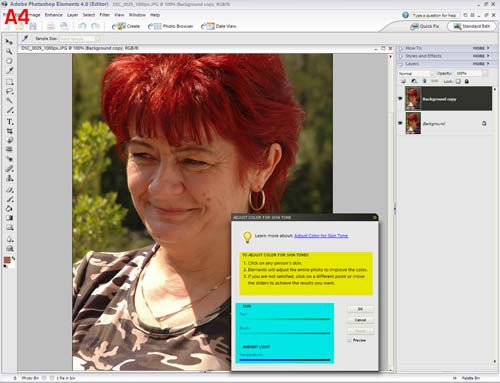
Task: Toggle visibility of the Background layer
Action: pos(400,123)
